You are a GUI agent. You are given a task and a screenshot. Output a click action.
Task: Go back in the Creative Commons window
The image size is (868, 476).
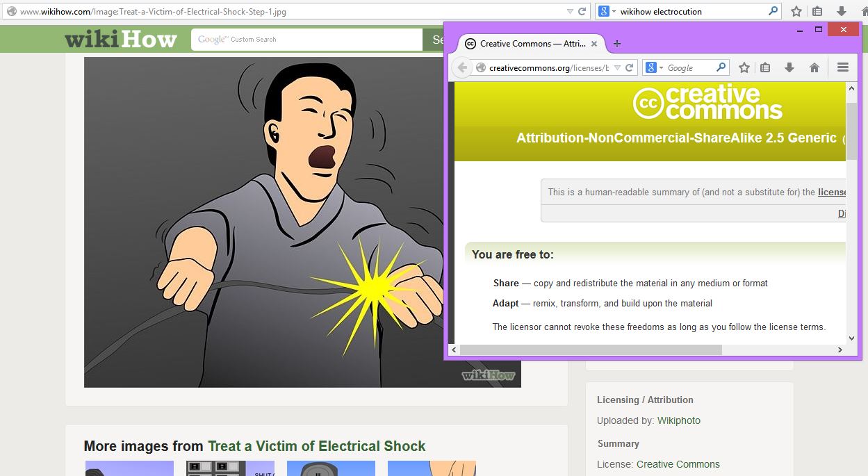point(462,67)
